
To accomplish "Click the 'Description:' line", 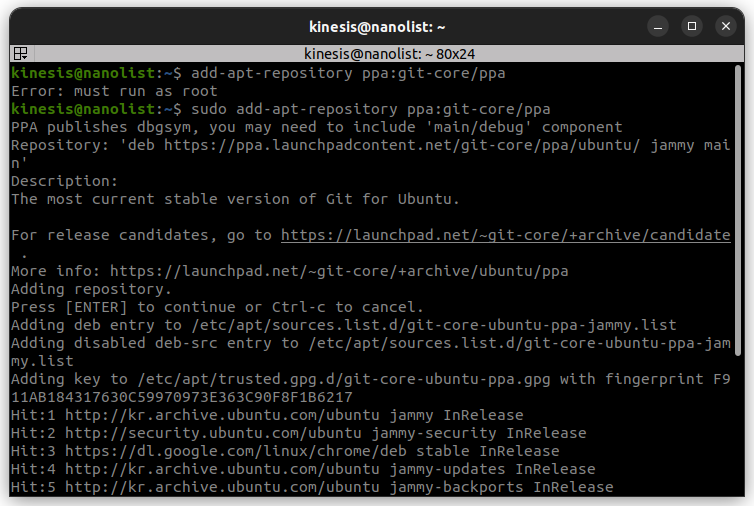I will coord(64,181).
